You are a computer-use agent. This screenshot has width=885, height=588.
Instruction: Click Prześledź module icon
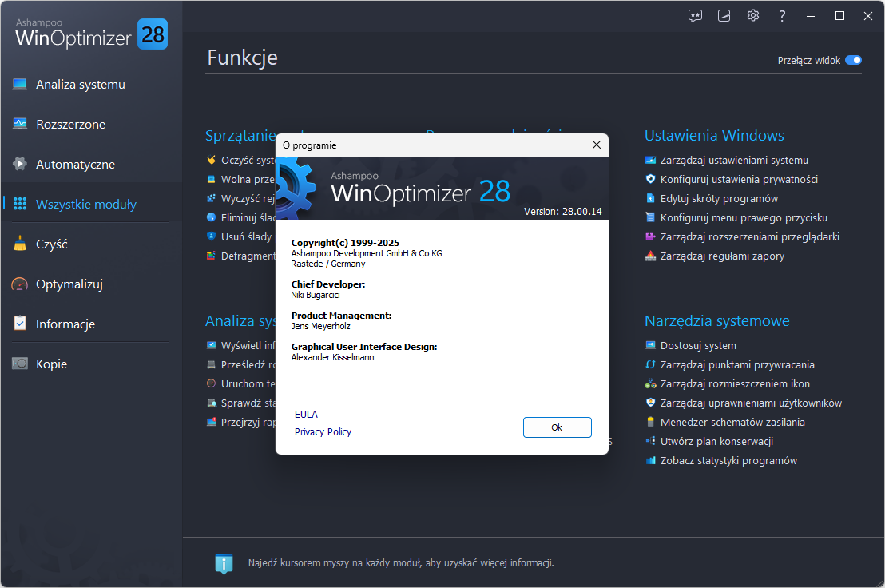click(x=211, y=364)
